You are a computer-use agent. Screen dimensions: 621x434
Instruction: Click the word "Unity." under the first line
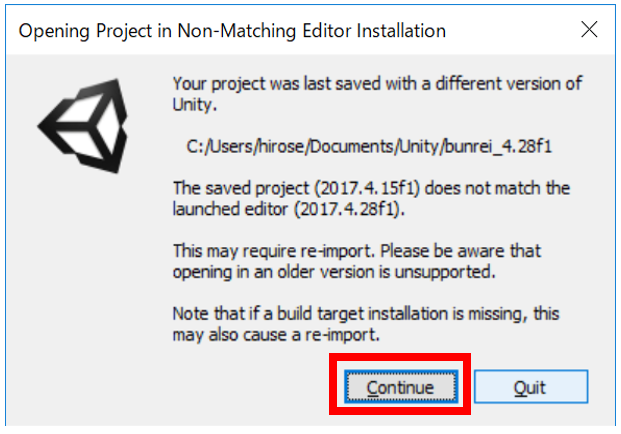[194, 103]
